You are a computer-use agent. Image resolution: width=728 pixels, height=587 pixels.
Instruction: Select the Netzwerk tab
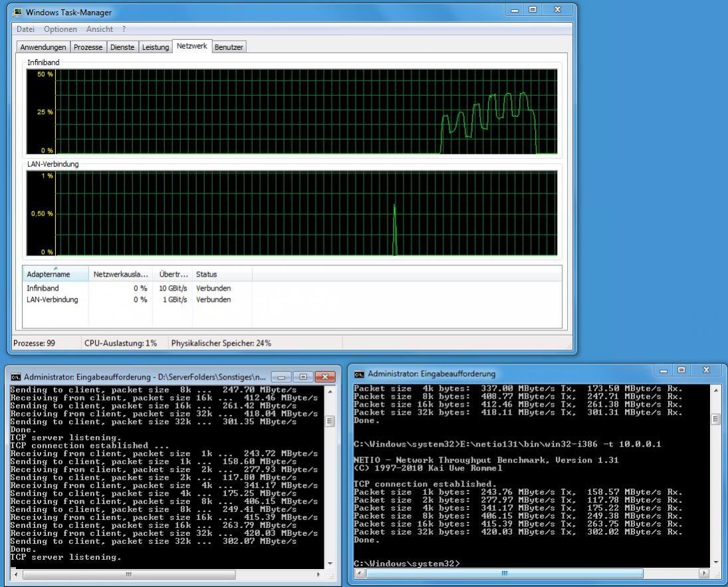pos(191,46)
